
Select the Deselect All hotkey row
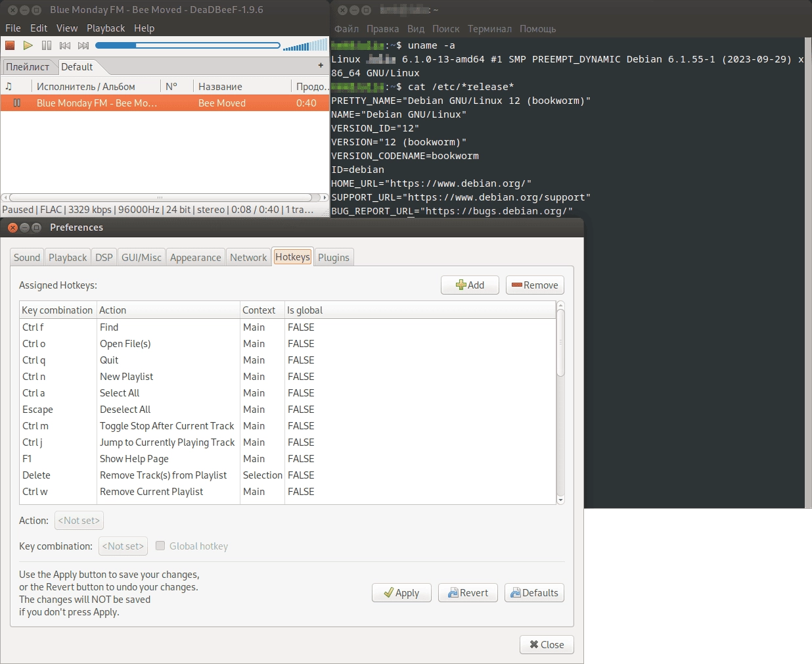[x=288, y=410]
